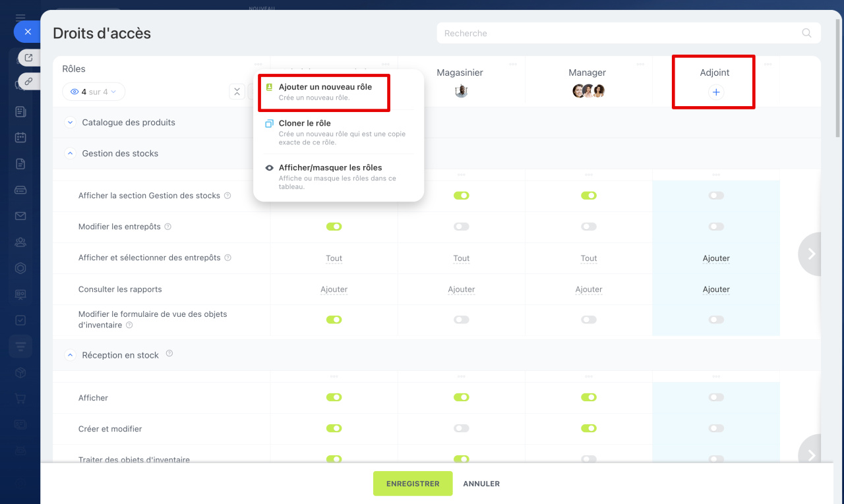Click the plus icon under Adjoint
The width and height of the screenshot is (844, 504).
[716, 92]
